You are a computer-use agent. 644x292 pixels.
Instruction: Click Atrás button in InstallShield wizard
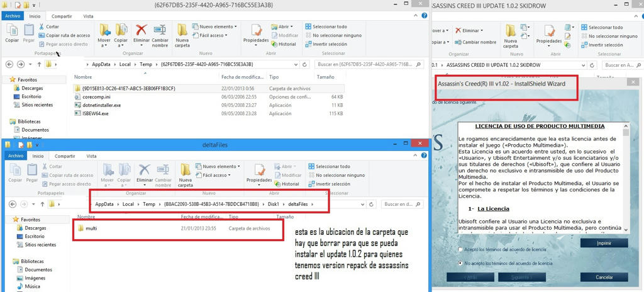(470, 277)
